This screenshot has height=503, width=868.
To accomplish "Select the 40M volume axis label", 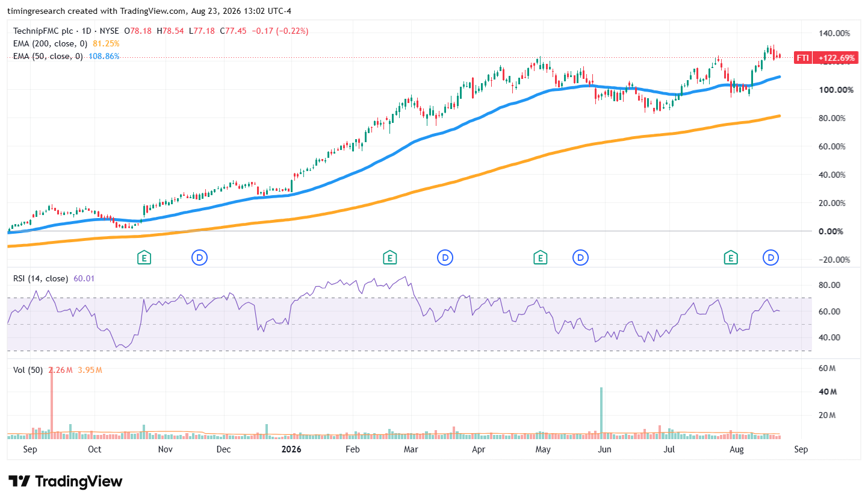I will pos(828,392).
